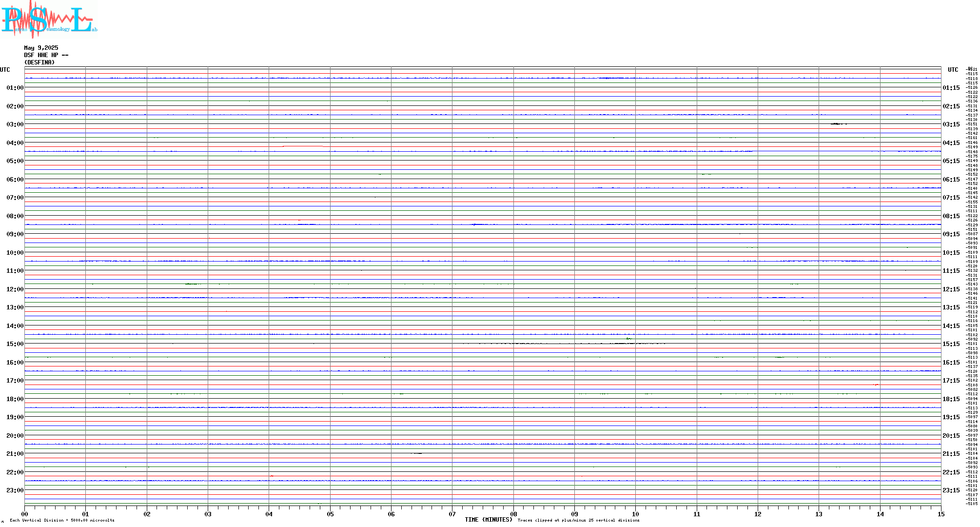The height and width of the screenshot is (527, 980).
Task: Click the left UTC axis label
Action: pos(5,70)
